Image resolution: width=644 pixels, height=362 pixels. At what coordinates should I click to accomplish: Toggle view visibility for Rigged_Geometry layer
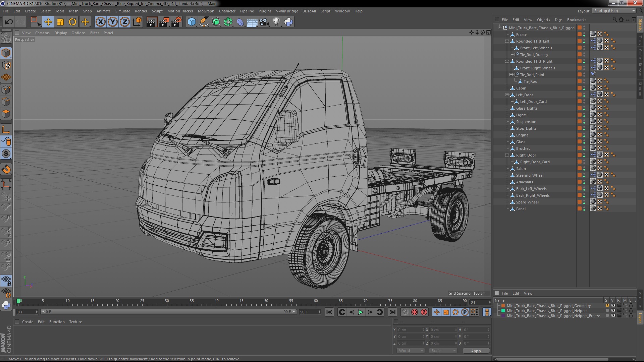point(613,306)
